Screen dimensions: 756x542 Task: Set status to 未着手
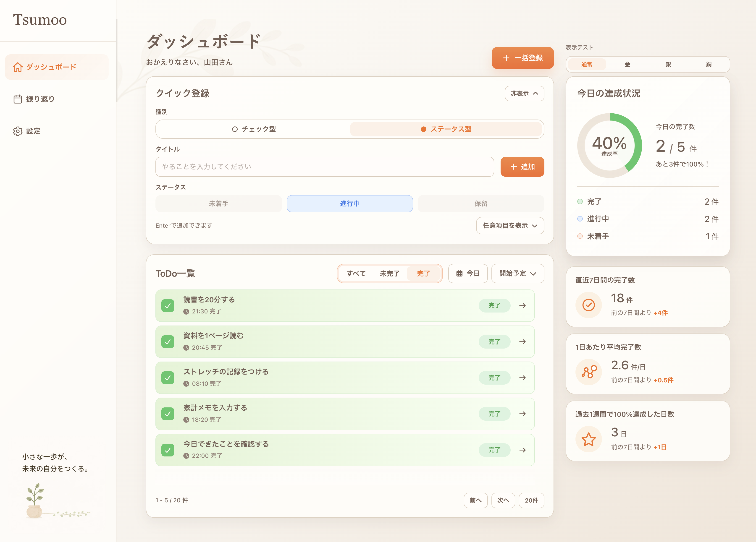[219, 203]
